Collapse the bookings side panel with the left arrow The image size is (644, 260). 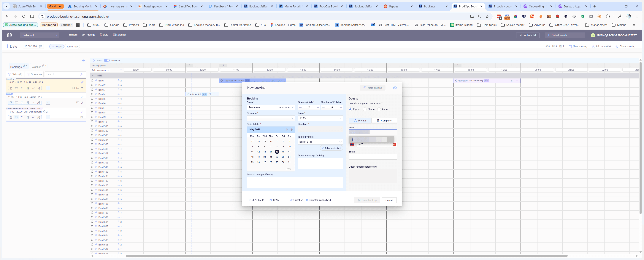(83, 60)
